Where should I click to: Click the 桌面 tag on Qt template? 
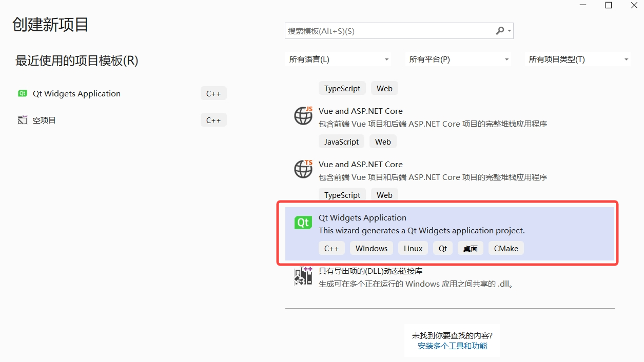(x=470, y=248)
